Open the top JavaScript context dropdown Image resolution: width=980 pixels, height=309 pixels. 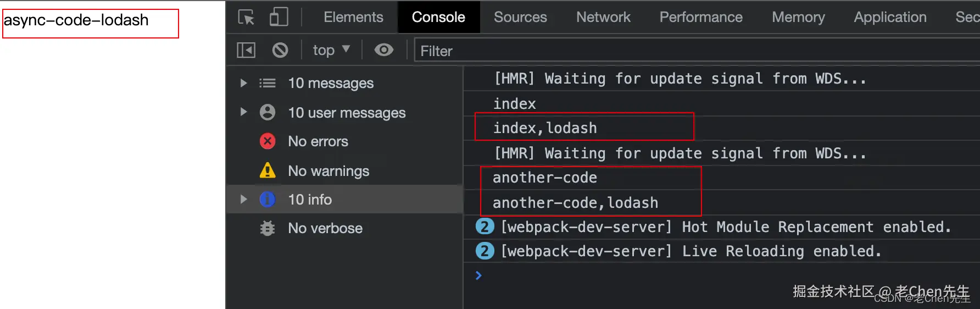click(331, 51)
